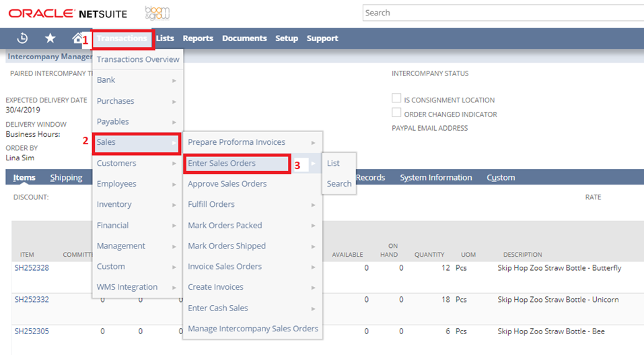The height and width of the screenshot is (355, 644).
Task: Expand the Bank submenu arrow
Action: pos(174,81)
